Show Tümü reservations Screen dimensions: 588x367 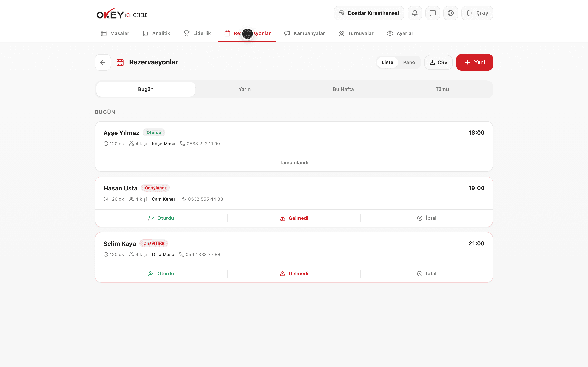(442, 89)
